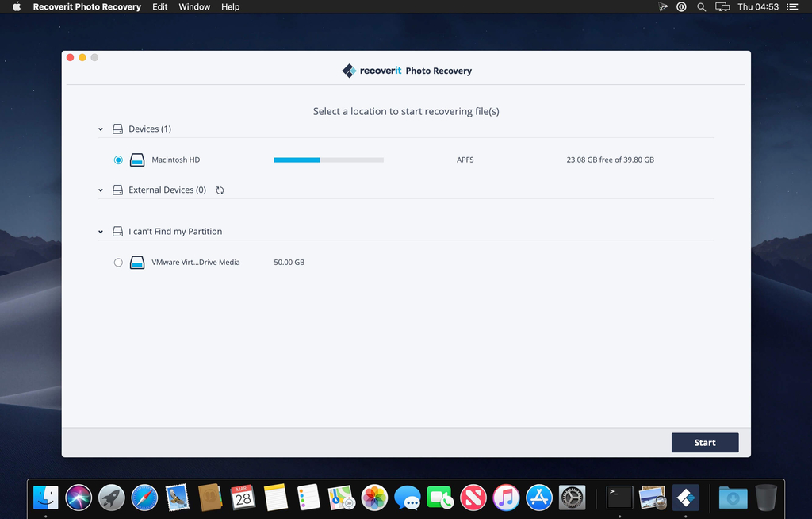Open News from the Dock
This screenshot has width=812, height=519.
point(473,498)
